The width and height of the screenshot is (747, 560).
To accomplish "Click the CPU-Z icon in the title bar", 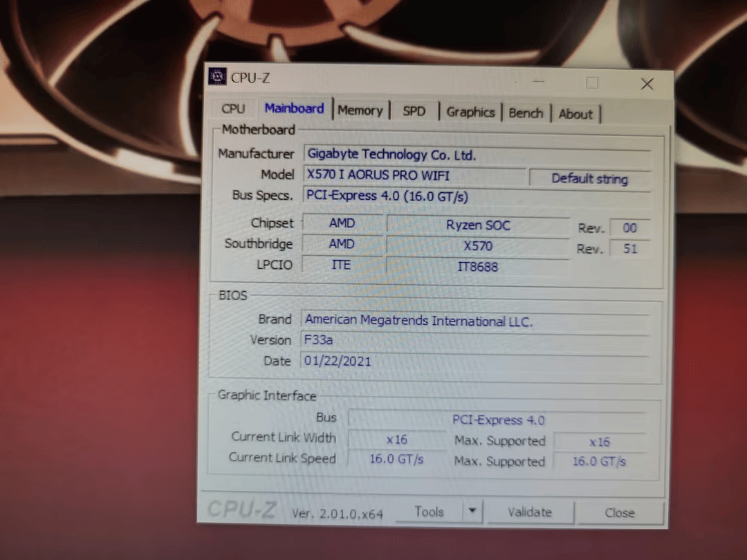I will [x=217, y=76].
